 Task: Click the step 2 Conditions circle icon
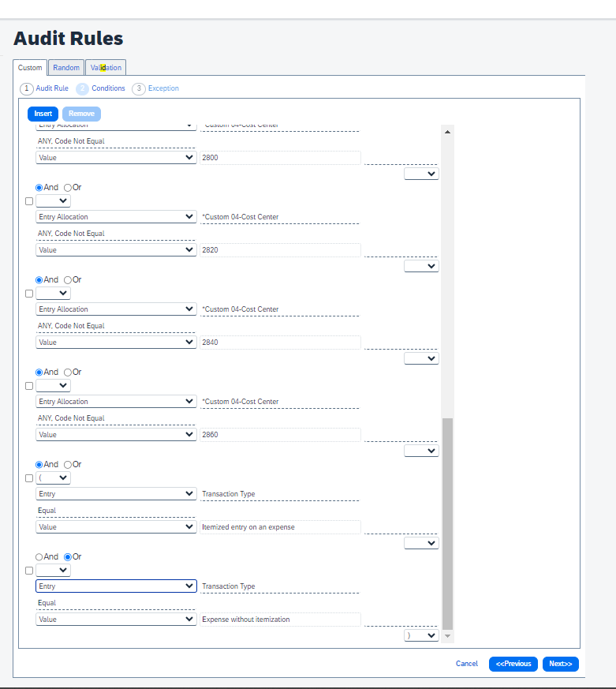point(82,88)
